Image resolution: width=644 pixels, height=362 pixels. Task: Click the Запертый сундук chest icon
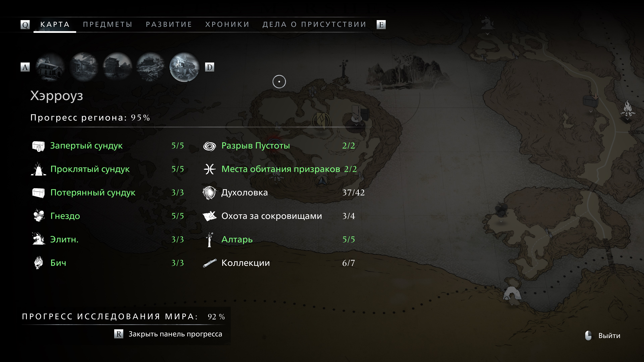[39, 146]
